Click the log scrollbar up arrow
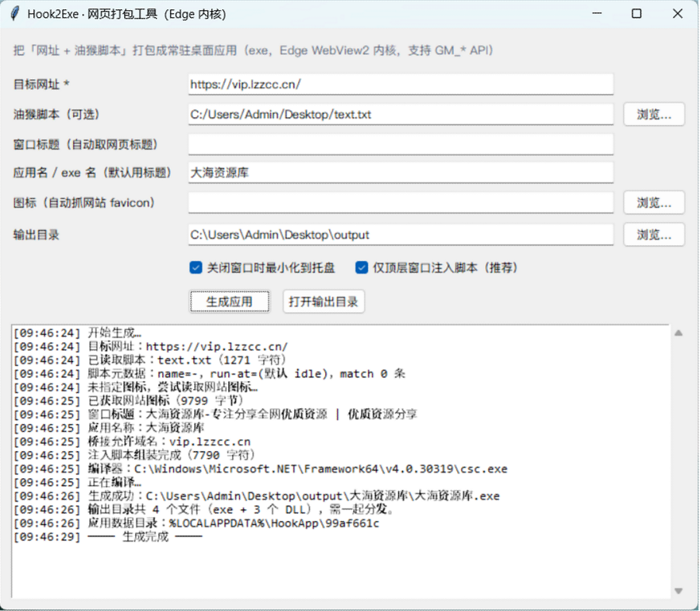The width and height of the screenshot is (700, 611). [x=678, y=333]
